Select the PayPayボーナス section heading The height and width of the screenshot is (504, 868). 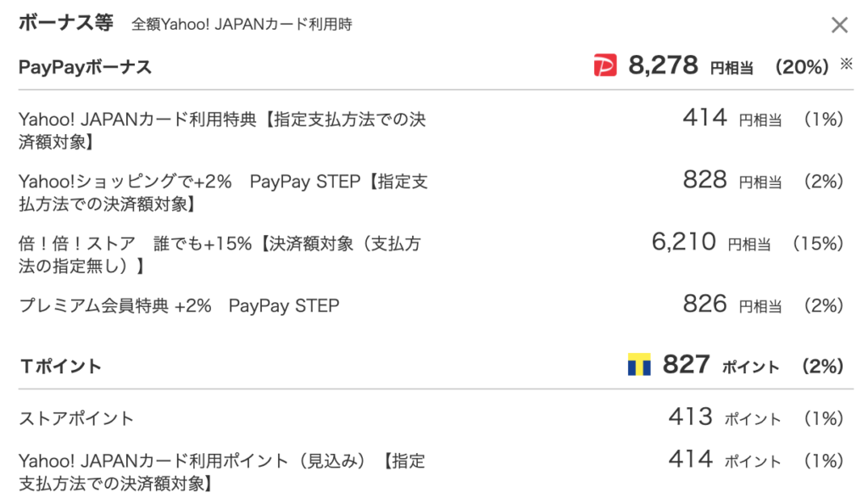pos(85,67)
